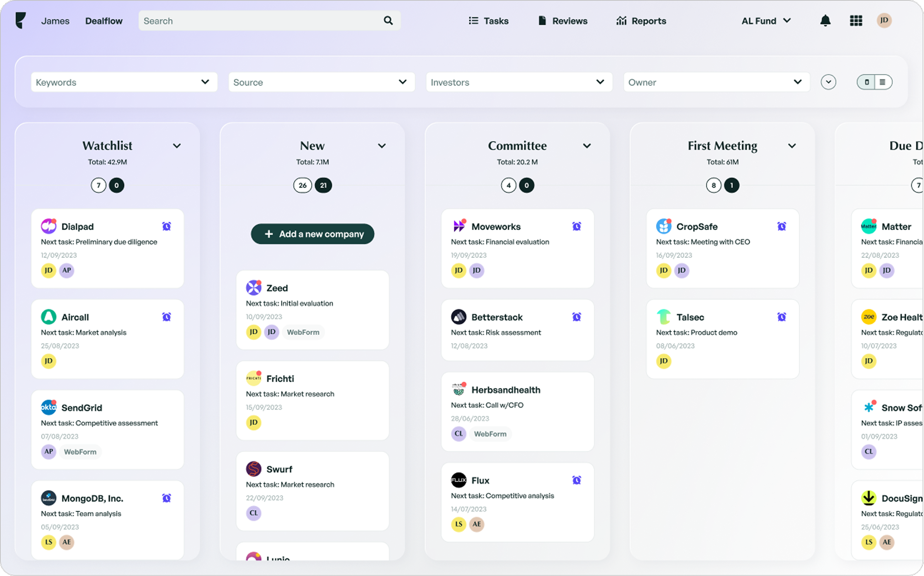Open the Keywords filter dropdown

click(x=123, y=82)
